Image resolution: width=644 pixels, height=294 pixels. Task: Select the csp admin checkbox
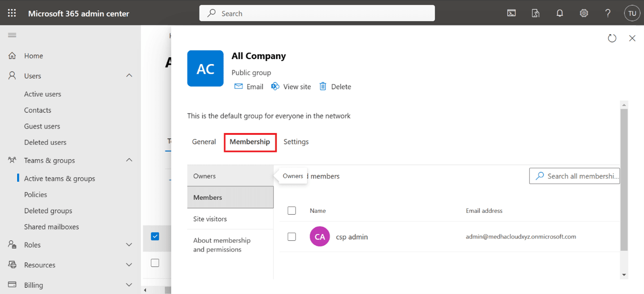292,236
